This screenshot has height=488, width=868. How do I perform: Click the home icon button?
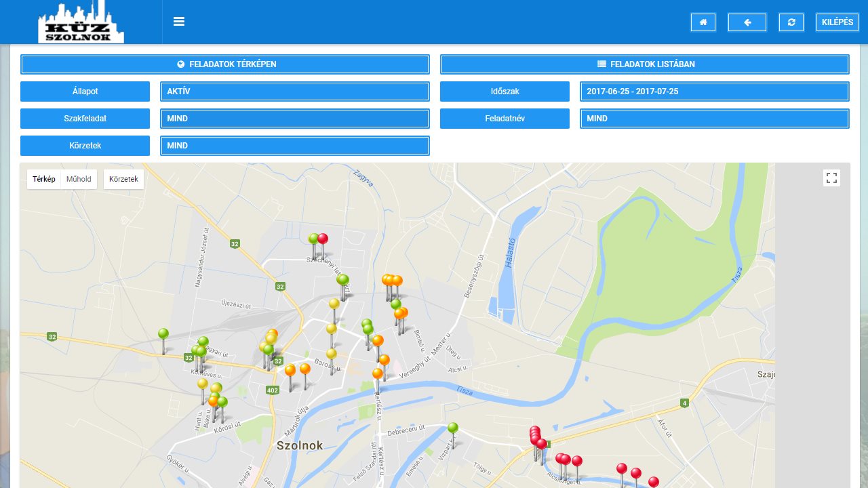(703, 22)
